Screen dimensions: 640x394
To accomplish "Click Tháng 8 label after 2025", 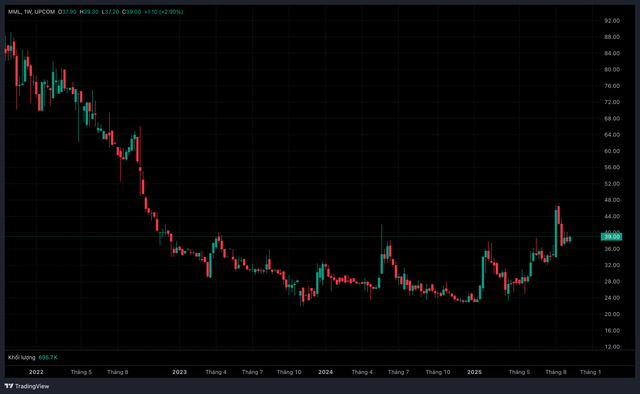I will [x=556, y=372].
